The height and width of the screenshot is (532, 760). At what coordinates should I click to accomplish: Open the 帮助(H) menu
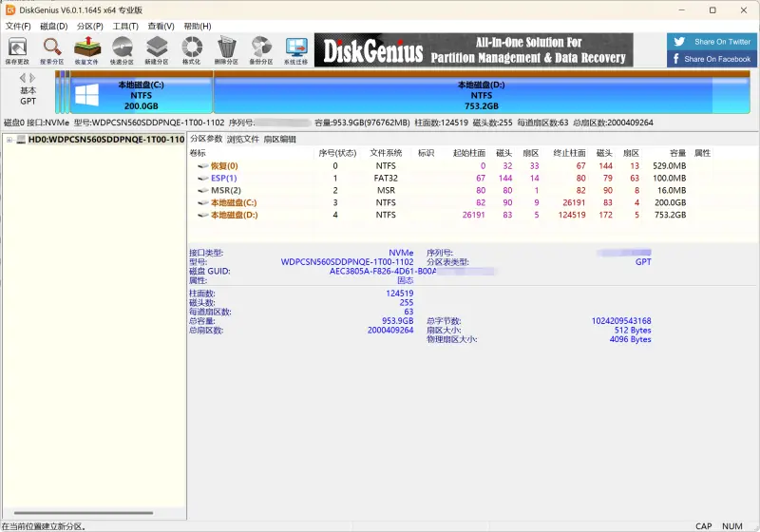(x=198, y=27)
